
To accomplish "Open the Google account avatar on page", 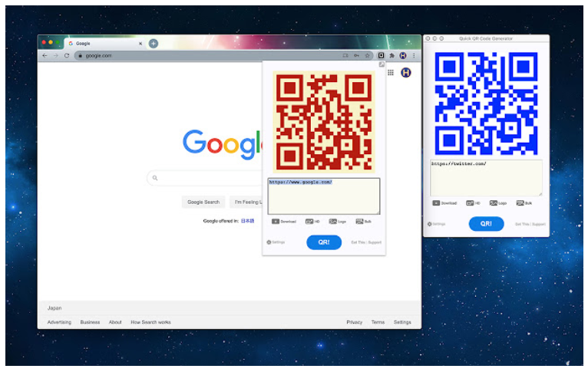I will tap(406, 73).
